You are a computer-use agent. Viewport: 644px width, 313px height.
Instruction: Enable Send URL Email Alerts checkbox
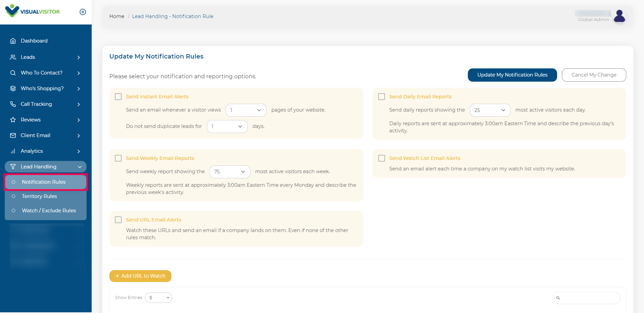click(x=118, y=220)
